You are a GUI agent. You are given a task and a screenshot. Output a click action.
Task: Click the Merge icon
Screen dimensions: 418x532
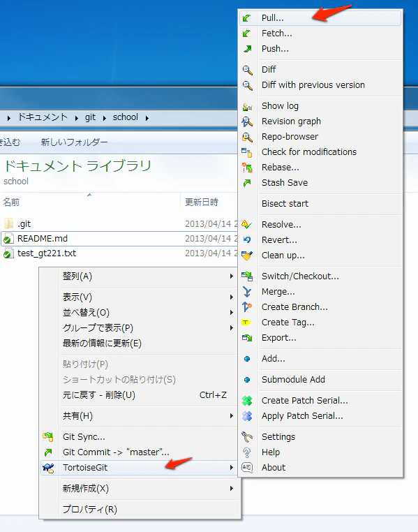pos(247,292)
